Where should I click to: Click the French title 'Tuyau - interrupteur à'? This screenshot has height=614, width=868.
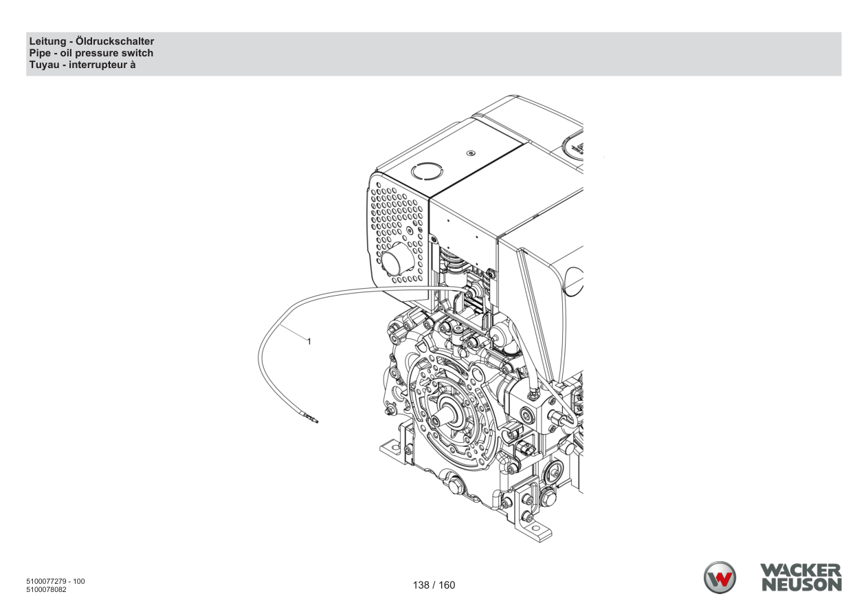point(82,64)
